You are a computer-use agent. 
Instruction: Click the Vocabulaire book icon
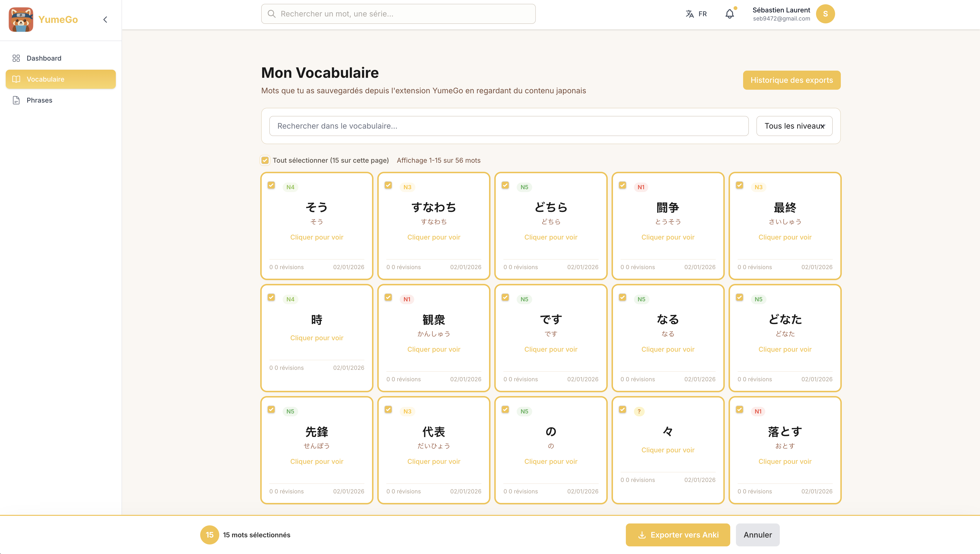[x=16, y=79]
